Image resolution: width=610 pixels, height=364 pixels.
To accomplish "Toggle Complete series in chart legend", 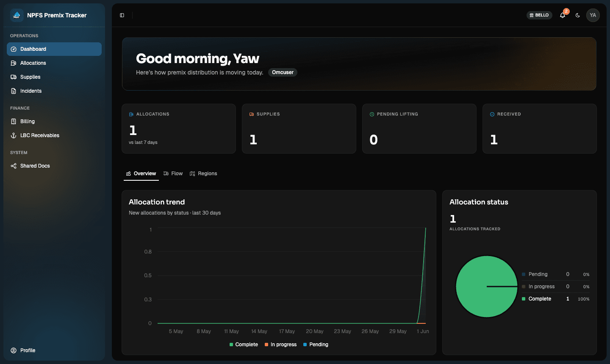I will (244, 345).
